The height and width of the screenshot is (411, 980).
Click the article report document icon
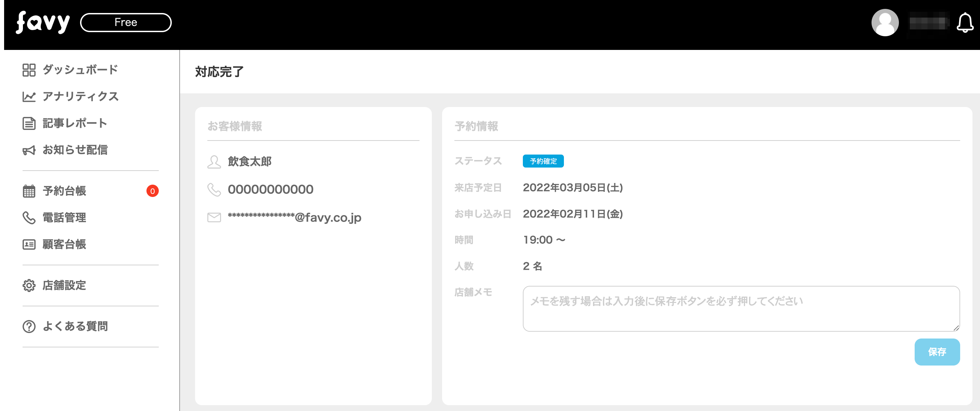[29, 123]
